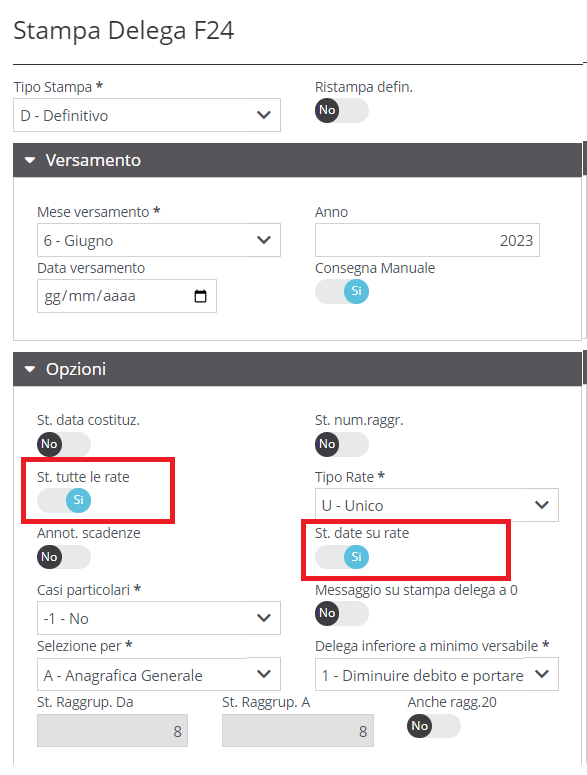Open Delega inferiore a minimo versabile dropdown
587x775 pixels.
point(437,674)
